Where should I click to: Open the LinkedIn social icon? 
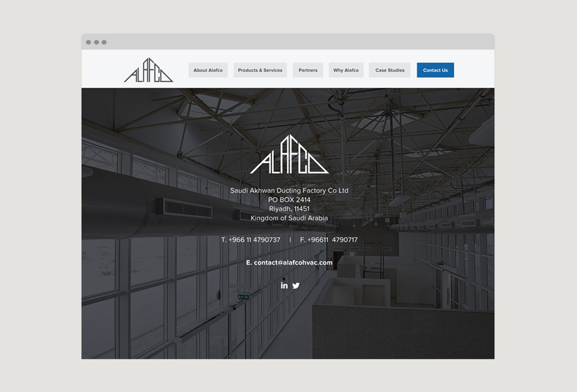click(x=284, y=285)
